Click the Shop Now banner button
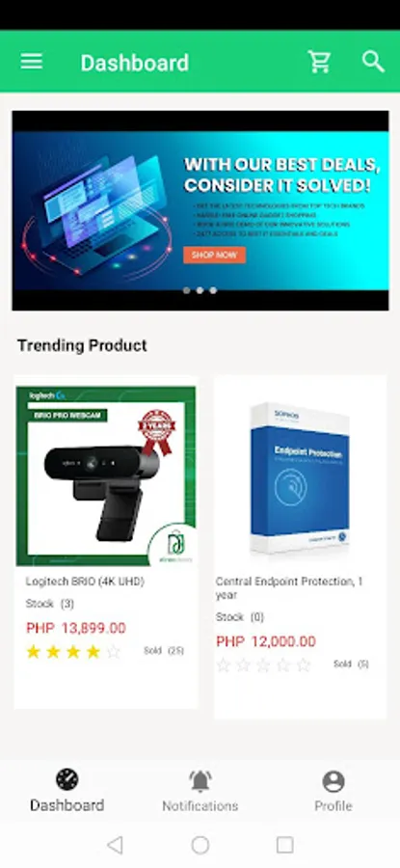 click(x=215, y=256)
